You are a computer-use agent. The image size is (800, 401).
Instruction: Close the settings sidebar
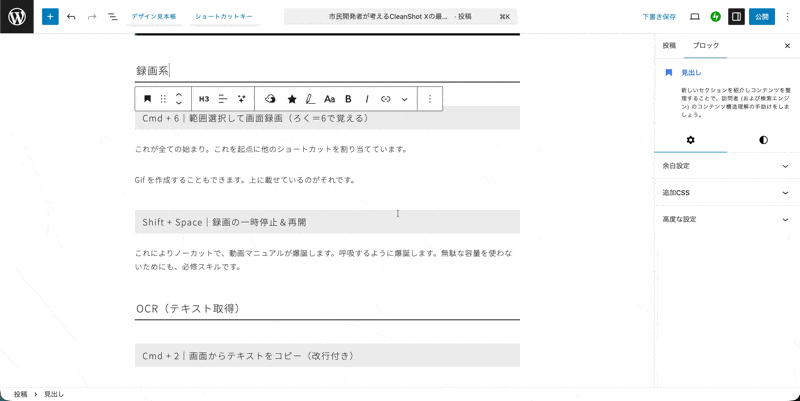coord(787,46)
